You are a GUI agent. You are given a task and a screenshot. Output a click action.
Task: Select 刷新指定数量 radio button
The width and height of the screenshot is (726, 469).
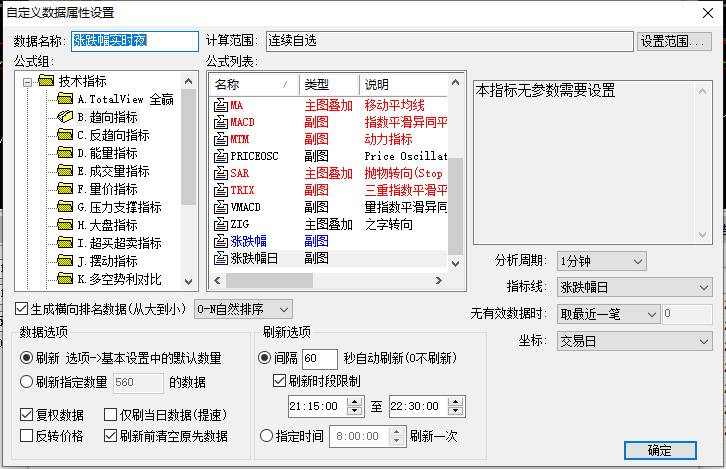[x=27, y=381]
